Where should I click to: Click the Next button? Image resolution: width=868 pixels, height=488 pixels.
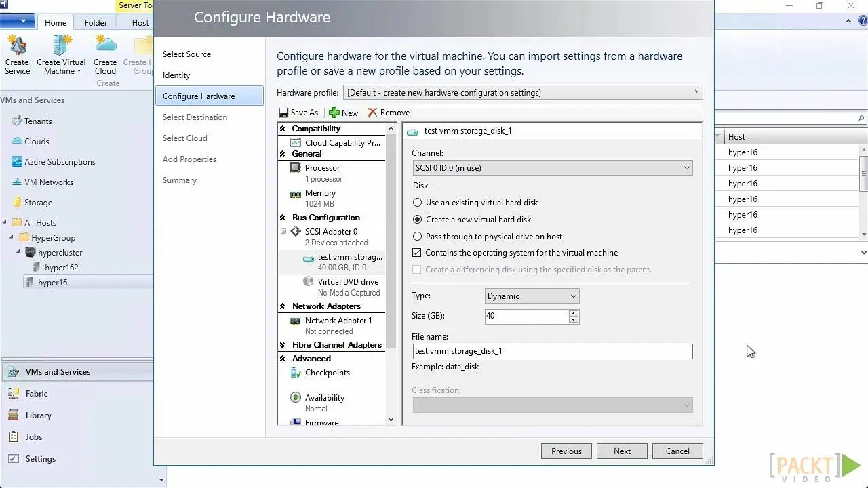pyautogui.click(x=622, y=451)
